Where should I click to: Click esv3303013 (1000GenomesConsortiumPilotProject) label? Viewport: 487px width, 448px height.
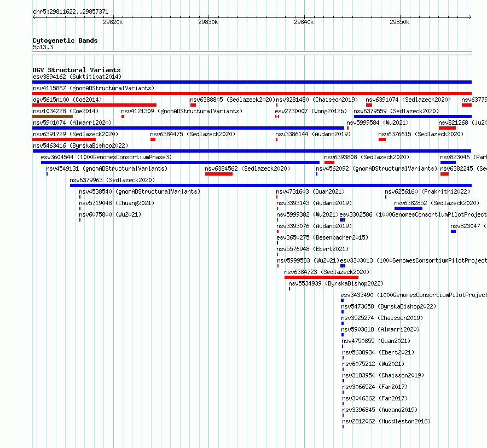pos(413,260)
